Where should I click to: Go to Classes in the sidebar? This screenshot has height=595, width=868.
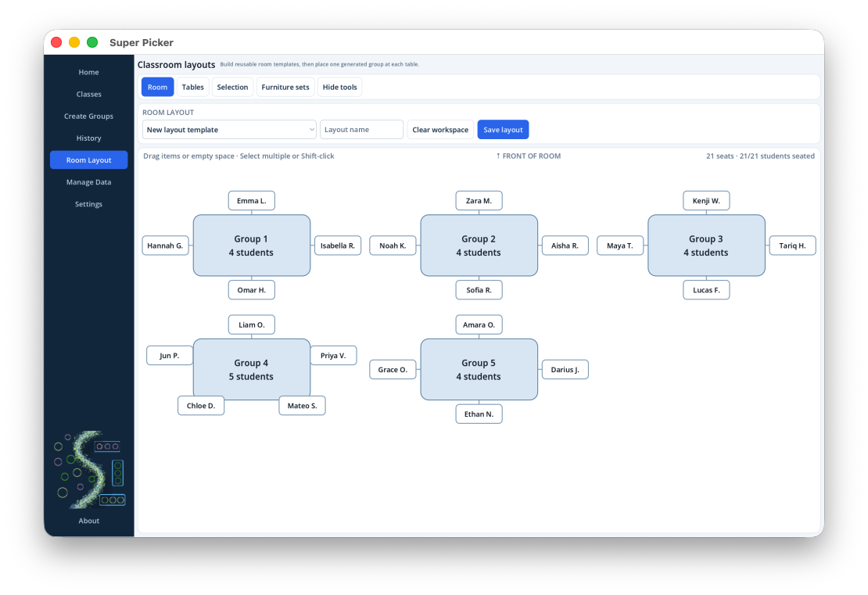tap(88, 94)
